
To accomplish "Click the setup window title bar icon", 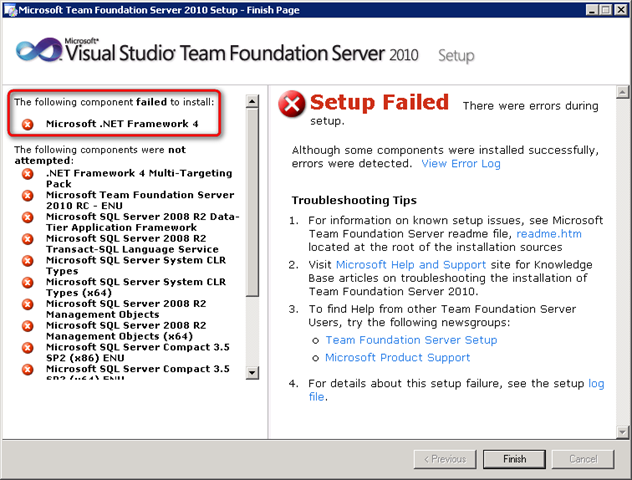I will point(10,9).
